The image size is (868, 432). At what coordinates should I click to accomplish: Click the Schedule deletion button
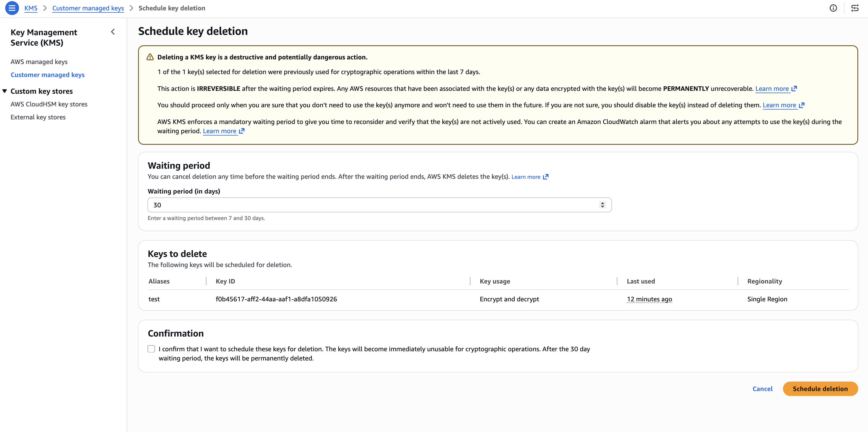point(820,388)
